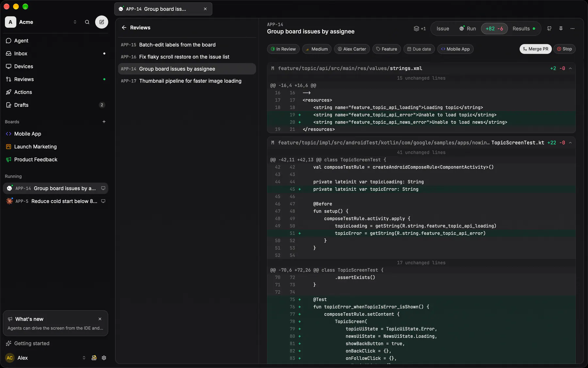The height and width of the screenshot is (368, 588).
Task: Open Drafts in the sidebar
Action: click(56, 105)
